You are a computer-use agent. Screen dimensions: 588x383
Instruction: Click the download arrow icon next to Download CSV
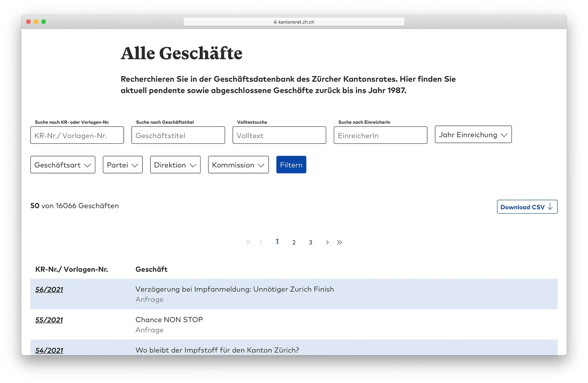[550, 206]
